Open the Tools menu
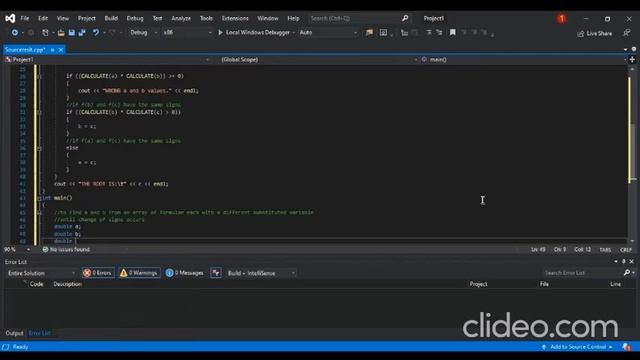Viewport: 640px width, 360px height. 206,18
